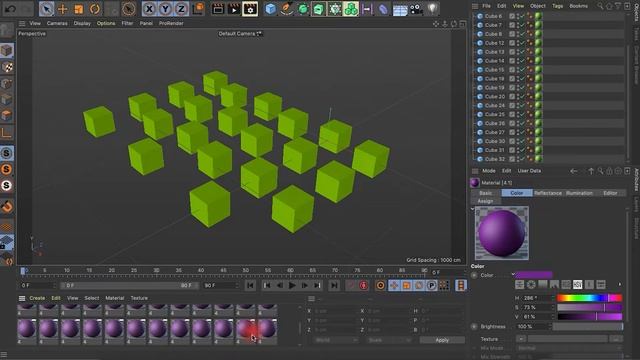Toggle Point Level Animation dots button
Image resolution: width=640 pixels, height=360 pixels.
(444, 285)
